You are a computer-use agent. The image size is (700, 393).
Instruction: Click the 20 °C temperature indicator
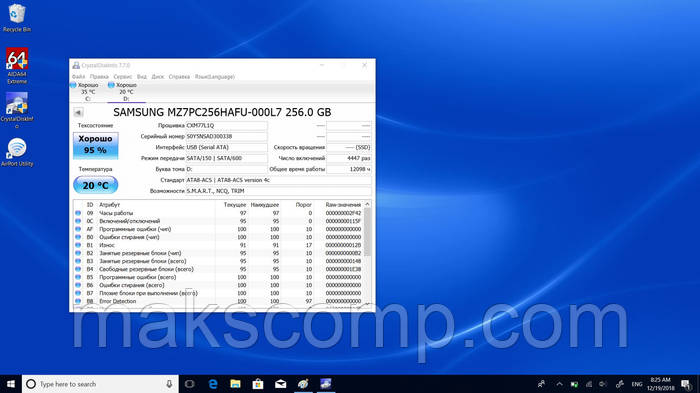pos(96,185)
